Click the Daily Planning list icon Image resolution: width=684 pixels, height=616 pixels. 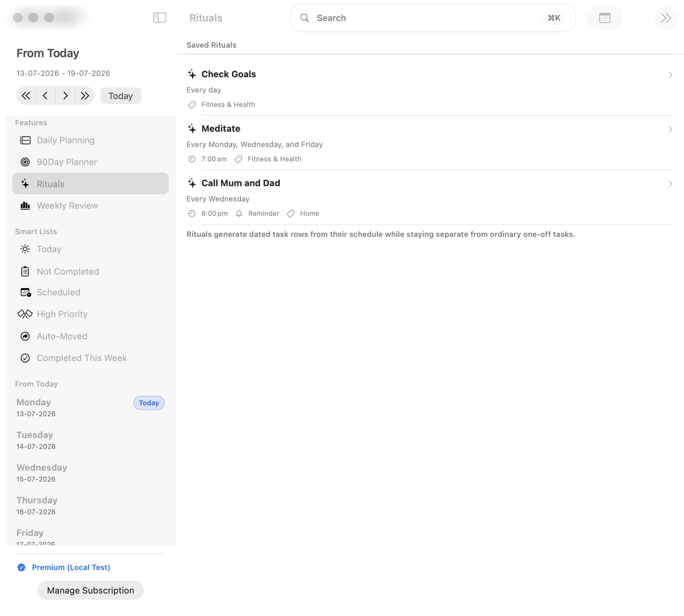pyautogui.click(x=25, y=140)
